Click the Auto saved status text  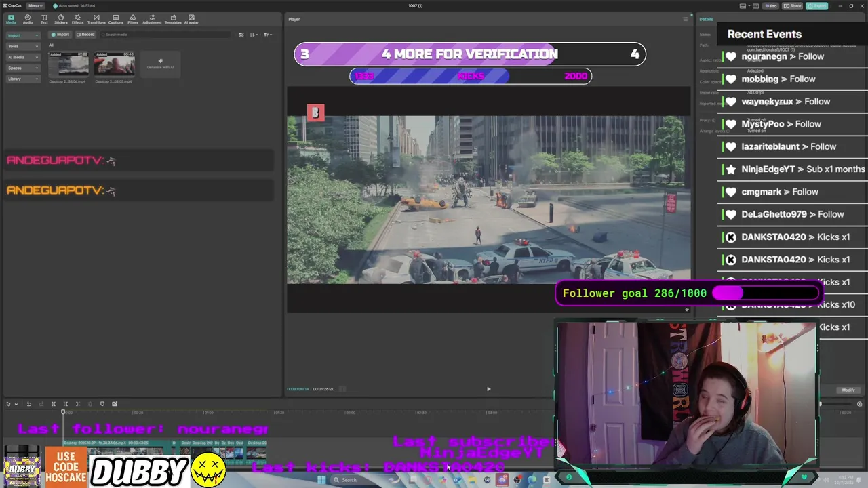[75, 5]
